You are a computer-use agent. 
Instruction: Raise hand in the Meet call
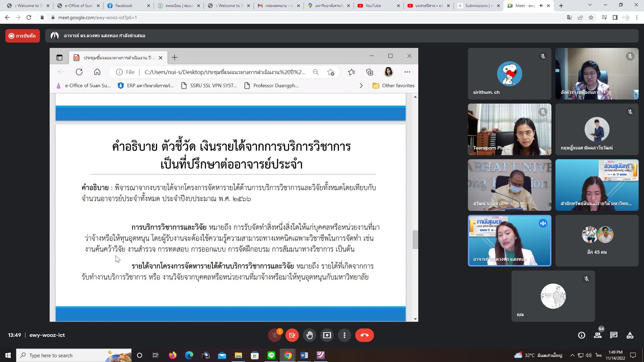coord(309,335)
